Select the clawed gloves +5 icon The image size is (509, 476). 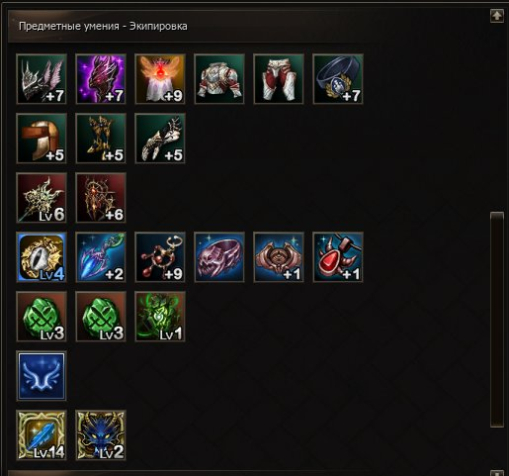point(160,138)
